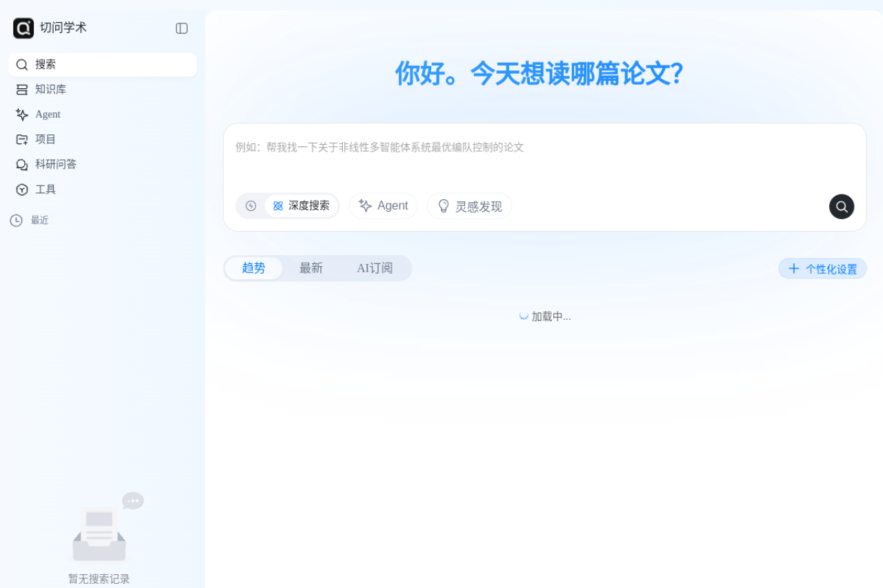Image resolution: width=883 pixels, height=588 pixels.
Task: Enable Agent mode below the search box
Action: [384, 206]
